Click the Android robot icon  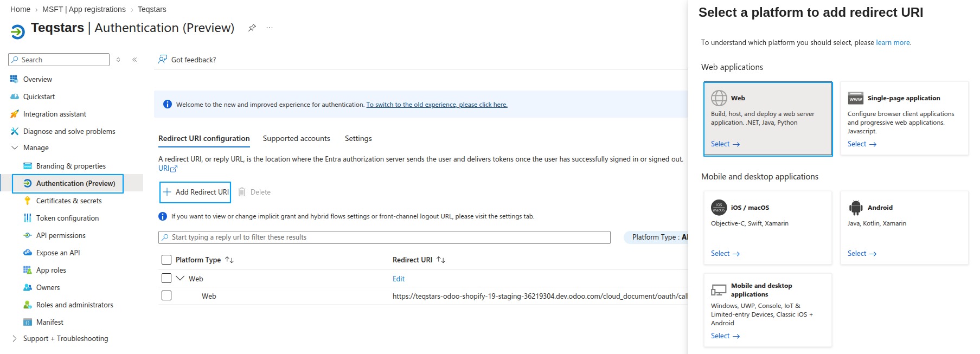coord(856,208)
